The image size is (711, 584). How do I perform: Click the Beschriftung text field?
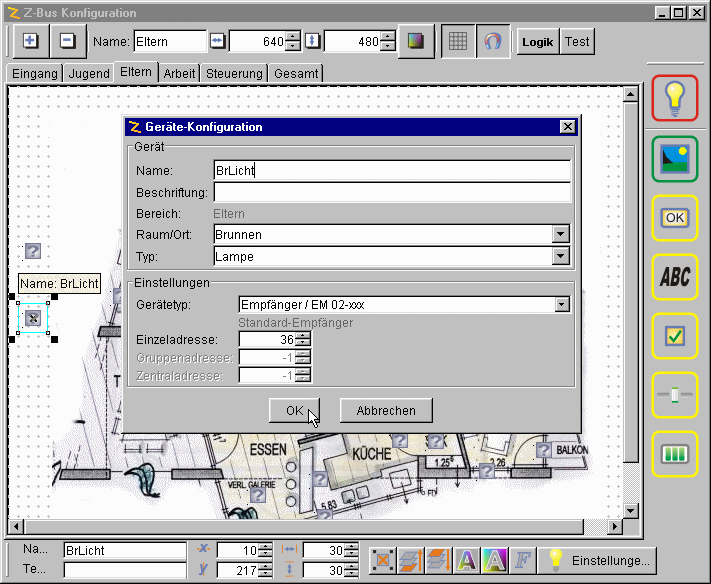392,192
